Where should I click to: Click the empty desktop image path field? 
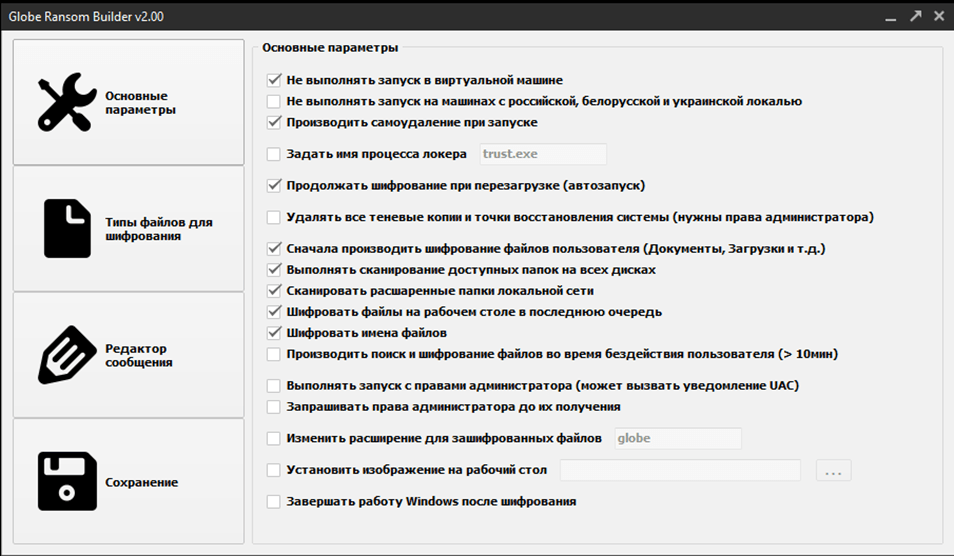point(680,470)
